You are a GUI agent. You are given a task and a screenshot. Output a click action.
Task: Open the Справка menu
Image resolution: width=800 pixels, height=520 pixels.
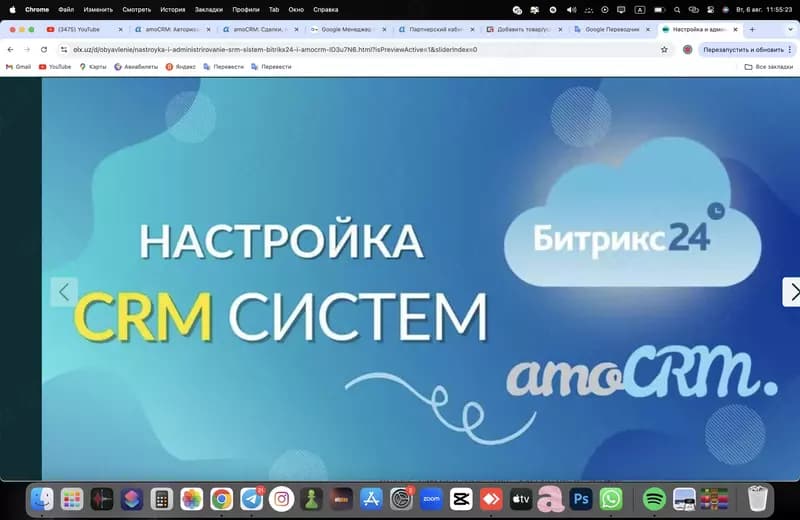(x=326, y=10)
